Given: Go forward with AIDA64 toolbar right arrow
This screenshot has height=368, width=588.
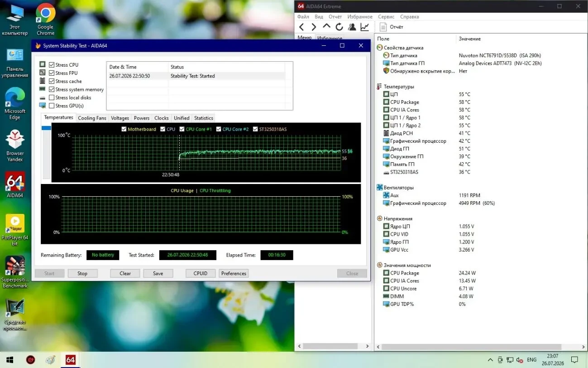Looking at the screenshot, I should pos(314,27).
